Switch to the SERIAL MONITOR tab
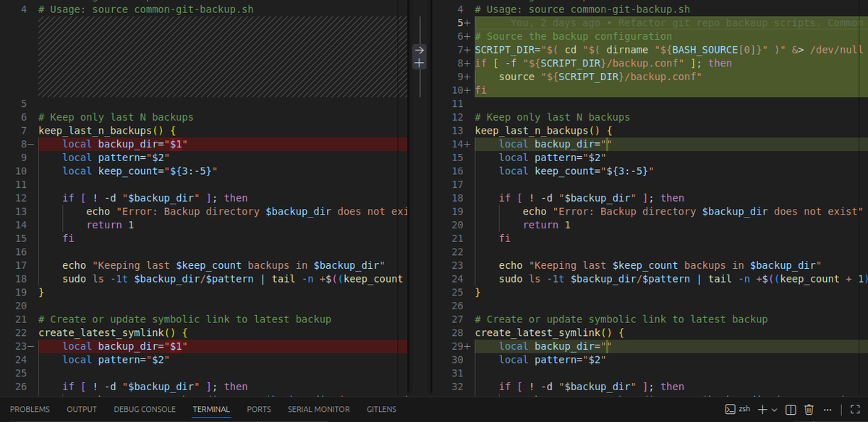868x422 pixels. pyautogui.click(x=318, y=409)
